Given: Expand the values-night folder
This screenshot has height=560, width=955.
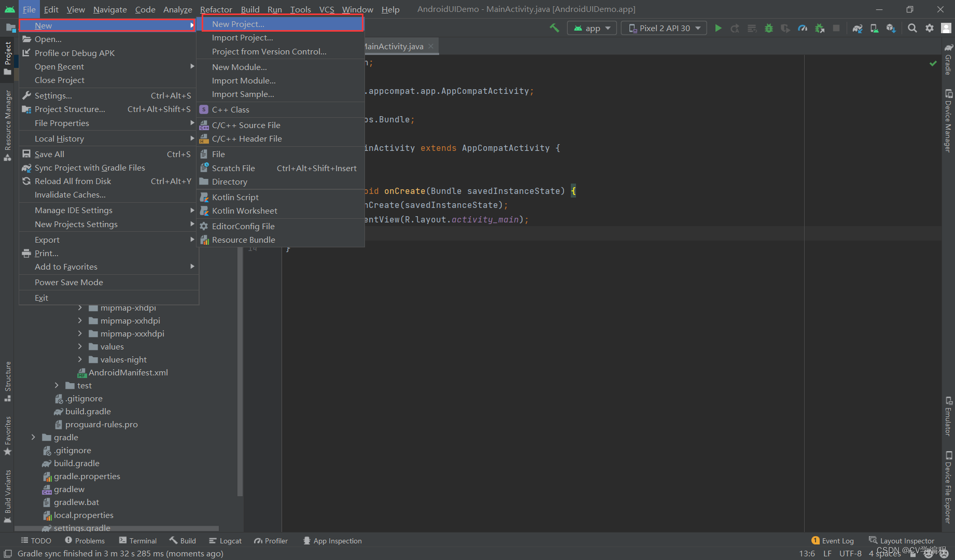Looking at the screenshot, I should (80, 359).
